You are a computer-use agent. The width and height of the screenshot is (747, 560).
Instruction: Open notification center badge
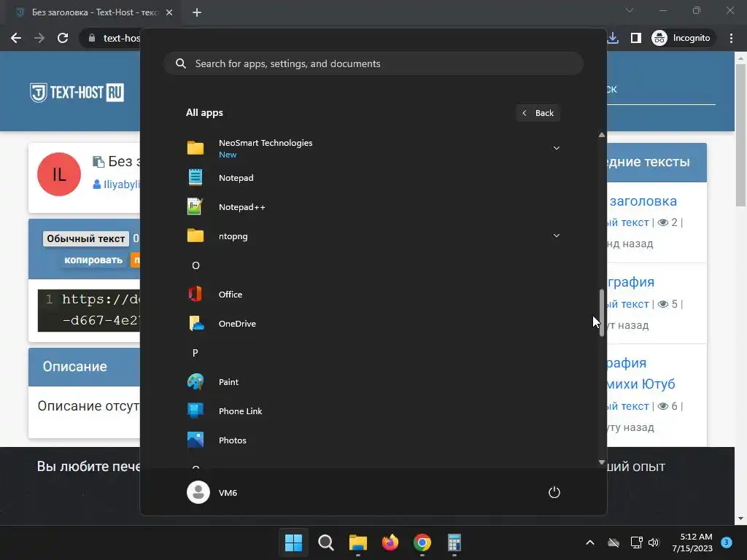coord(727,542)
